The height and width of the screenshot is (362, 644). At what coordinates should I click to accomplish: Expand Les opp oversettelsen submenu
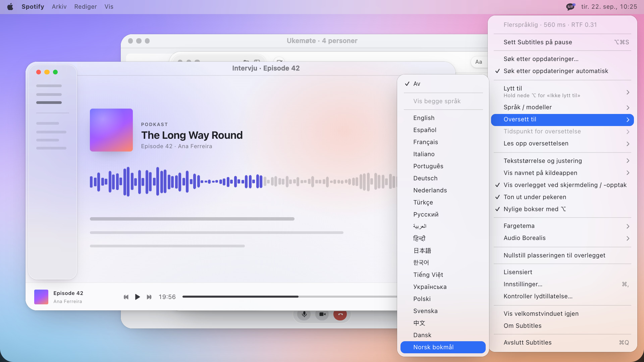point(562,143)
